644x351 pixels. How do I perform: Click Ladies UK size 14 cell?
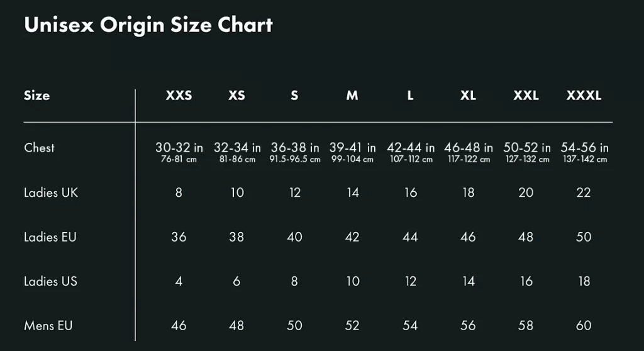tap(353, 192)
